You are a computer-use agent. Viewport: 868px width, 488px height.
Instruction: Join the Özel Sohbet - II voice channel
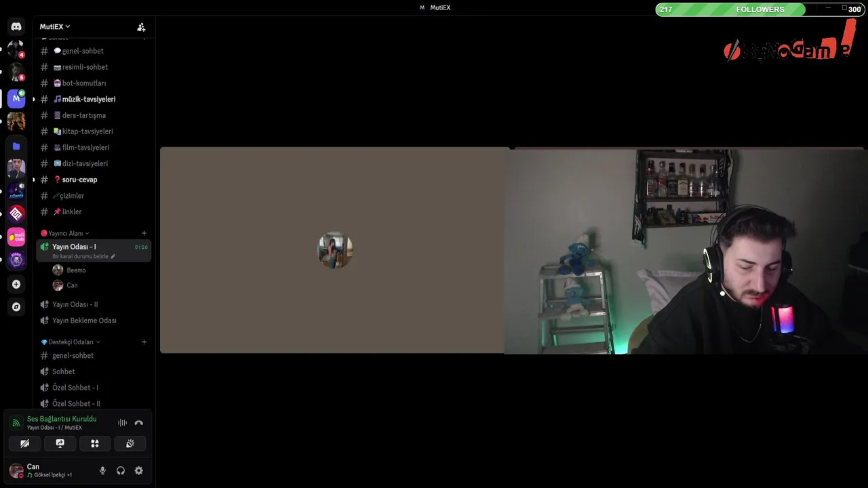94,403
